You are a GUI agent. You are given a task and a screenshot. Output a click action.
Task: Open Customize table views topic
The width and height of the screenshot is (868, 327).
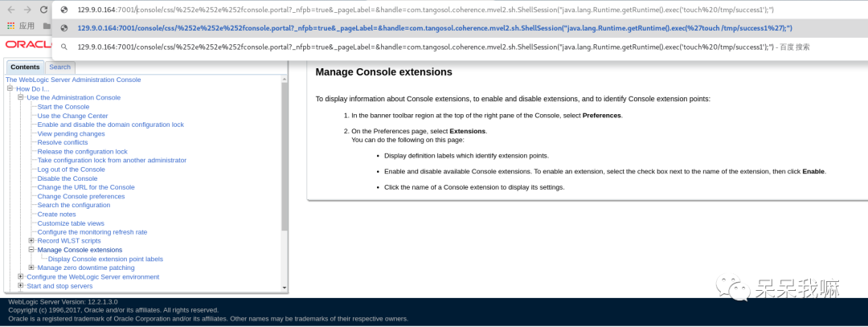71,223
